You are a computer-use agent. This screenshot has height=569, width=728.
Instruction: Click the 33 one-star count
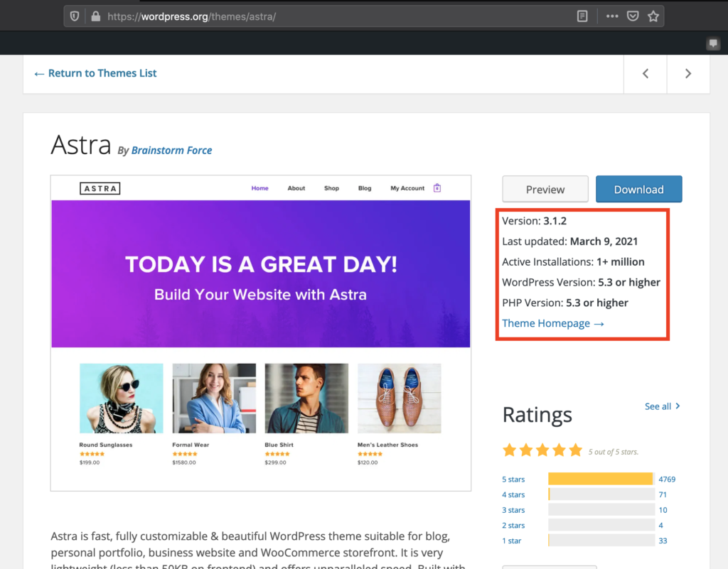click(x=663, y=541)
